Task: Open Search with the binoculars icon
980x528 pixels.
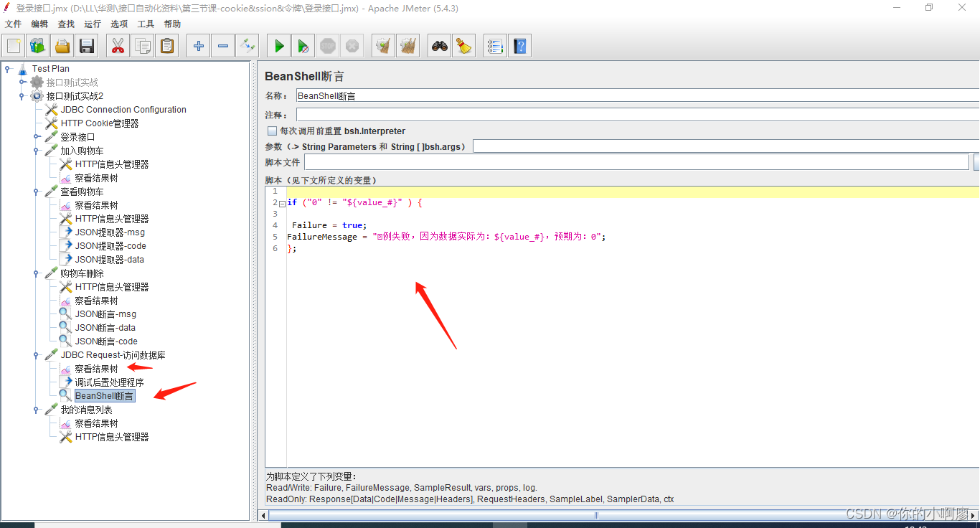Action: point(440,46)
